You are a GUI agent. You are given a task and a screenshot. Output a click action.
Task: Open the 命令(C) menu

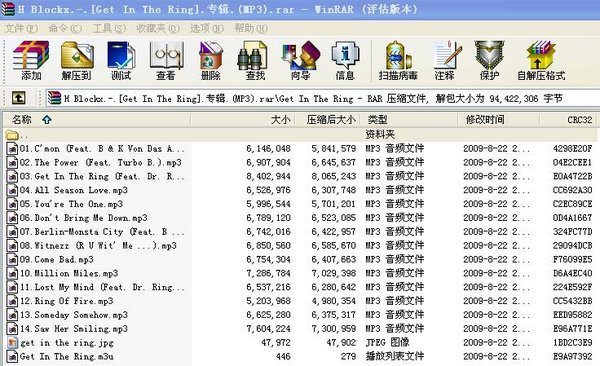point(65,28)
